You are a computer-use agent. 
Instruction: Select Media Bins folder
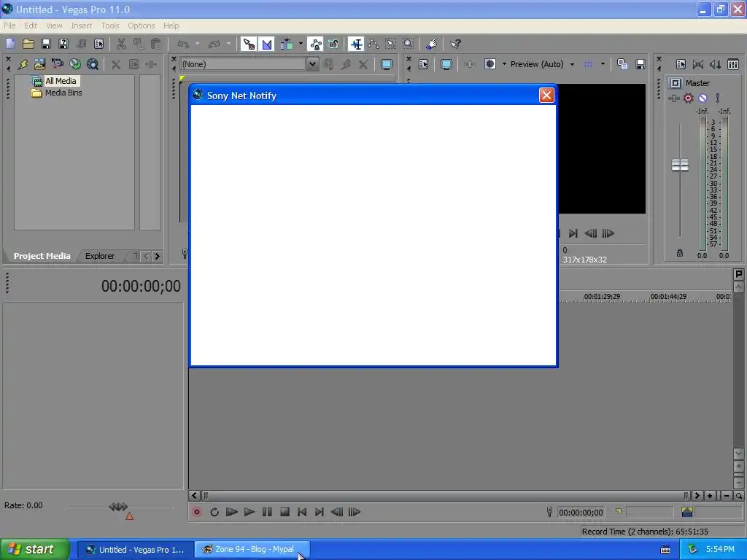click(x=63, y=93)
